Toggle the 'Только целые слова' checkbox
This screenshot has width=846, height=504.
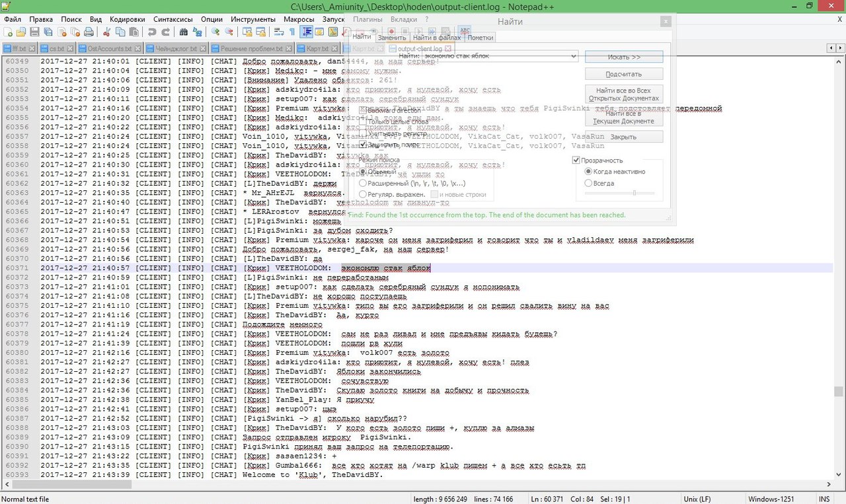point(362,122)
